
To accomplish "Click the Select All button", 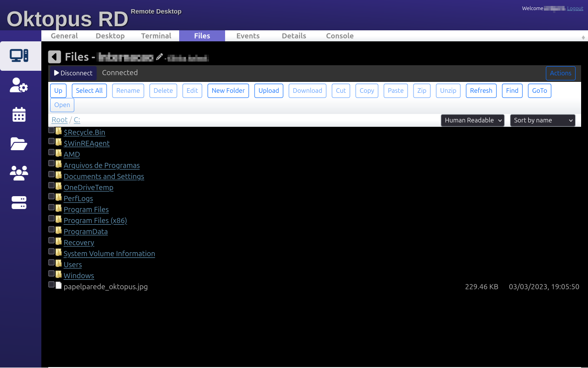I will point(89,91).
